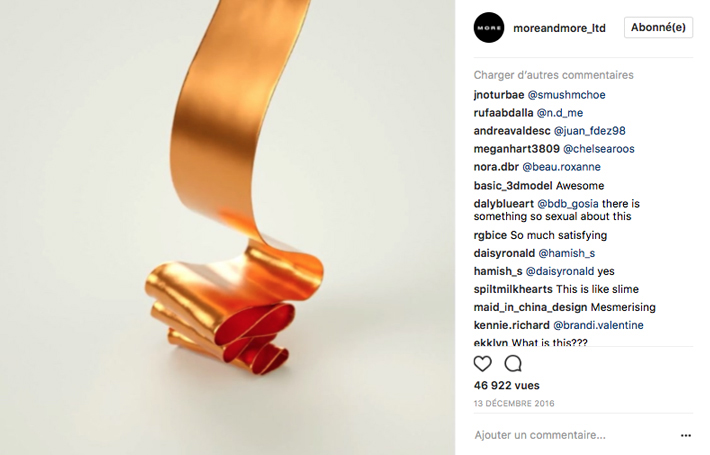Expand Charger d'autres commentaires
710x455 pixels.
tap(553, 75)
